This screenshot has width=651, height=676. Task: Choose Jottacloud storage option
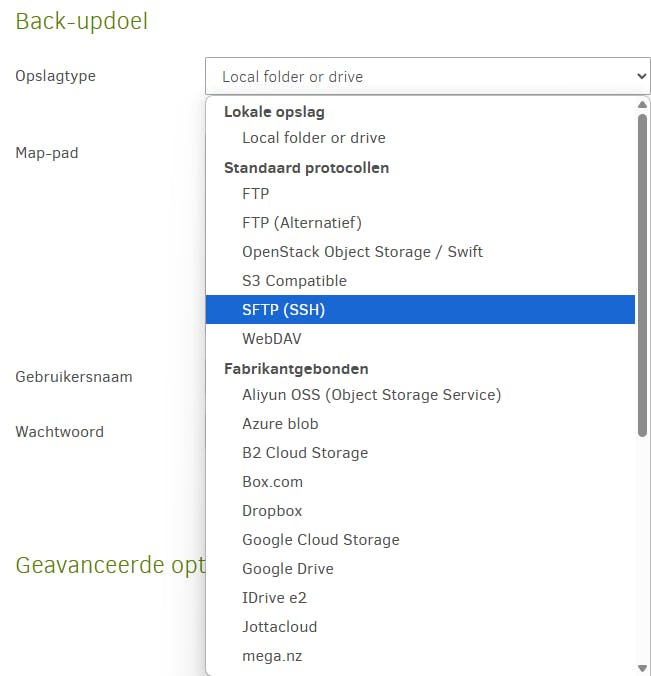point(279,627)
